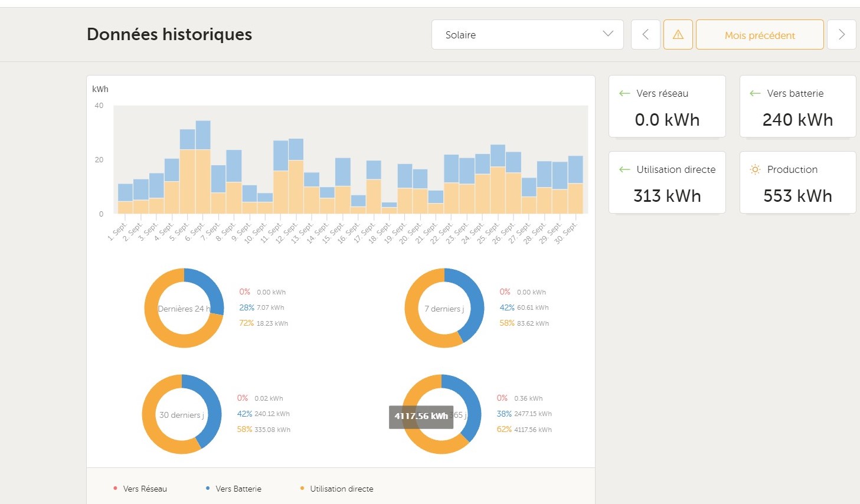Click the green arrow beside Vers réseau

click(x=624, y=93)
